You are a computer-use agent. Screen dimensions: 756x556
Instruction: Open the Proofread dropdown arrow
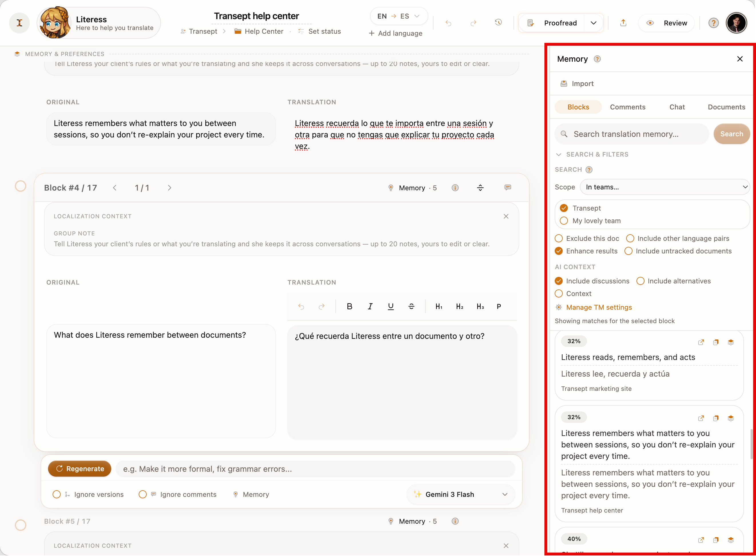(593, 23)
